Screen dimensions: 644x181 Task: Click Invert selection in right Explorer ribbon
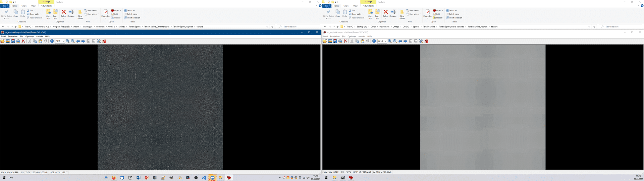pos(455,18)
